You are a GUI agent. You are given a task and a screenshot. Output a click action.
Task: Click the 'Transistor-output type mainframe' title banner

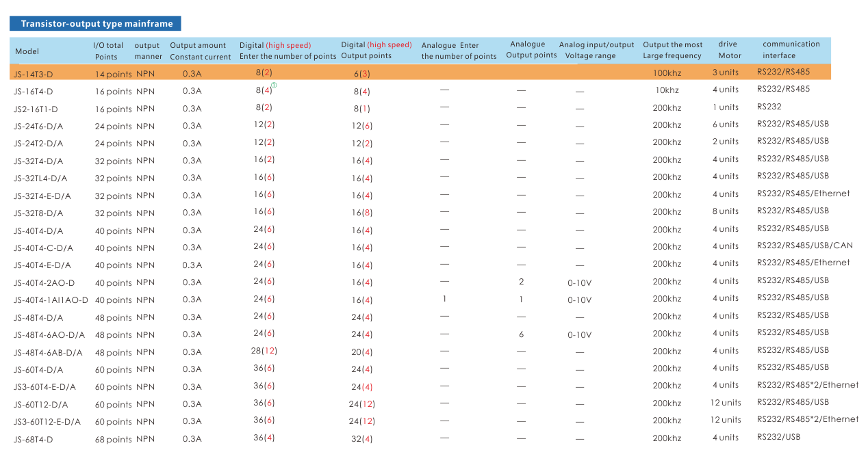96,24
